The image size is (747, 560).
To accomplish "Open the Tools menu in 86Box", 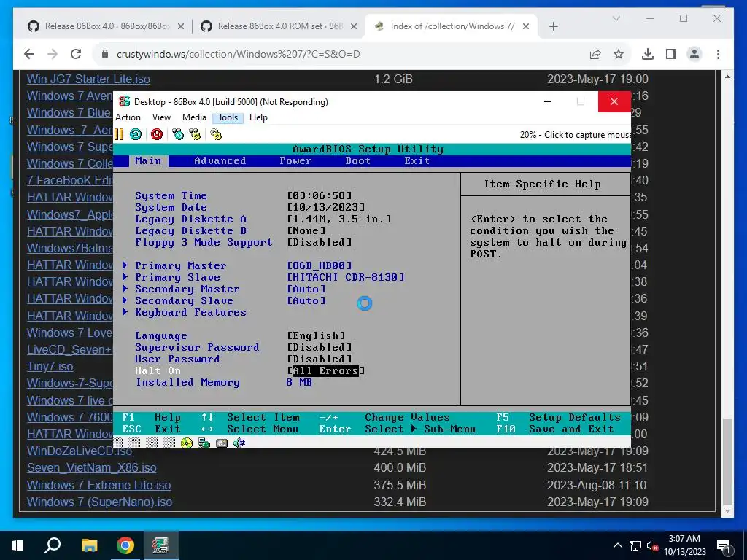I will tap(228, 117).
